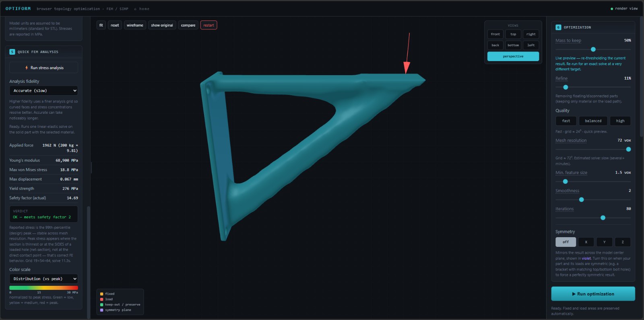Enable Y symmetry
The width and height of the screenshot is (644, 320).
(604, 242)
